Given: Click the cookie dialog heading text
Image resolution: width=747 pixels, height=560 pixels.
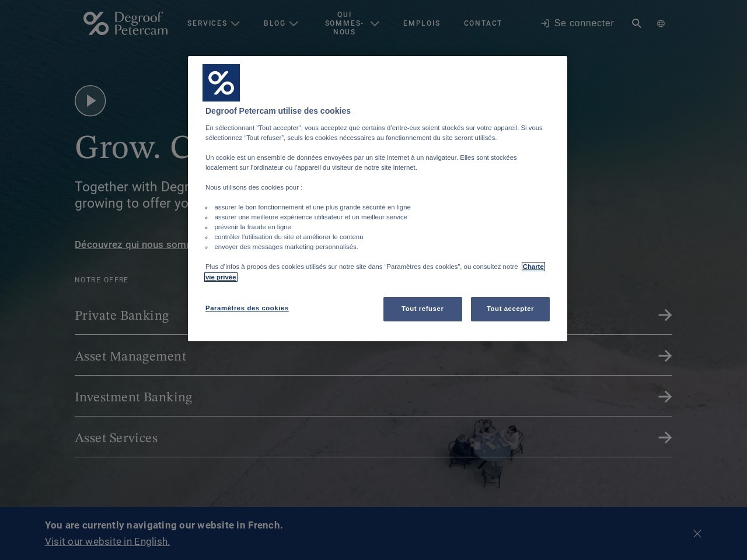Looking at the screenshot, I should click(x=278, y=111).
